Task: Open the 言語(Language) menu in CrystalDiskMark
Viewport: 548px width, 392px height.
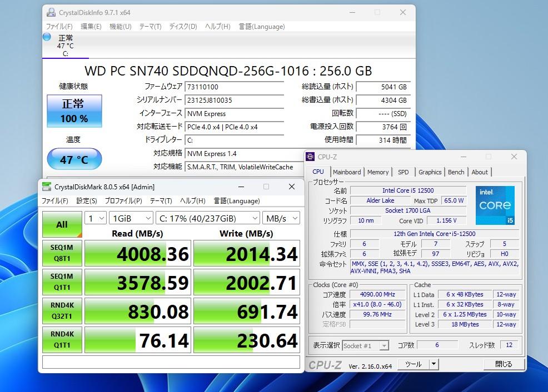Action: point(237,200)
